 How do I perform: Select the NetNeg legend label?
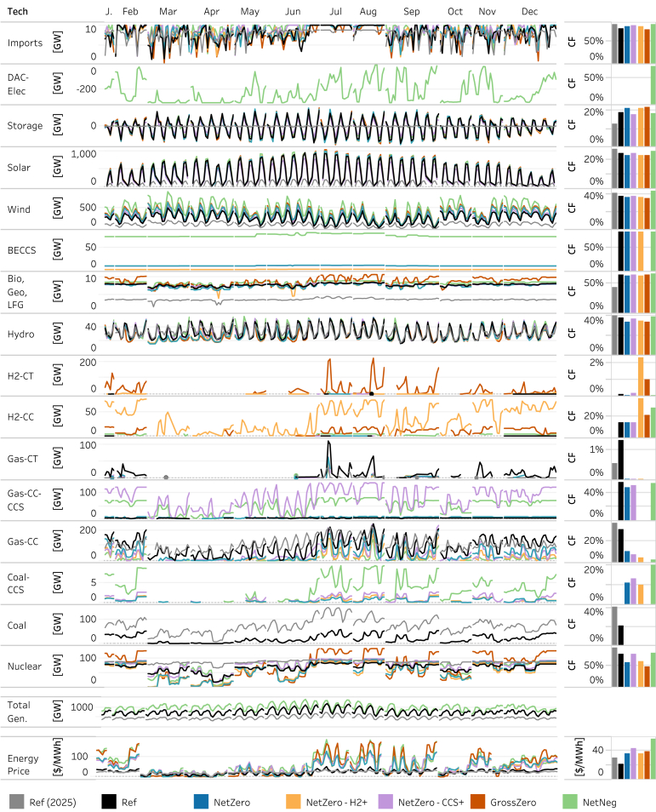[599, 802]
